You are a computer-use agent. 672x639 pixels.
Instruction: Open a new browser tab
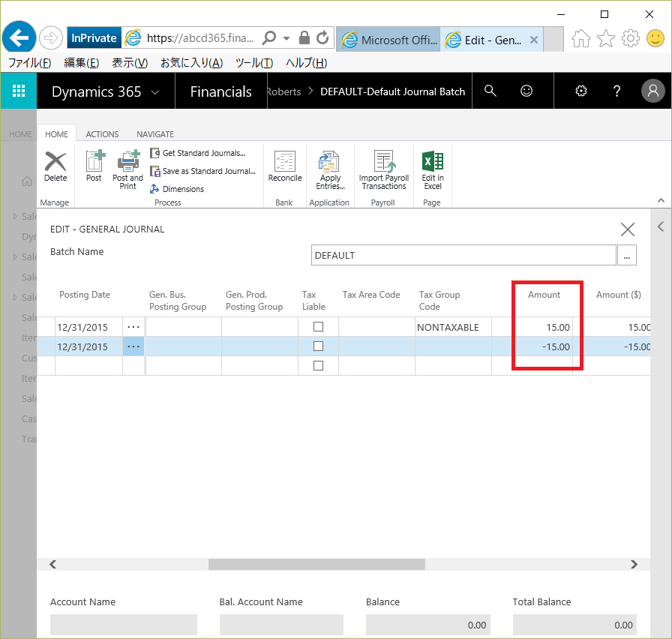coord(553,40)
